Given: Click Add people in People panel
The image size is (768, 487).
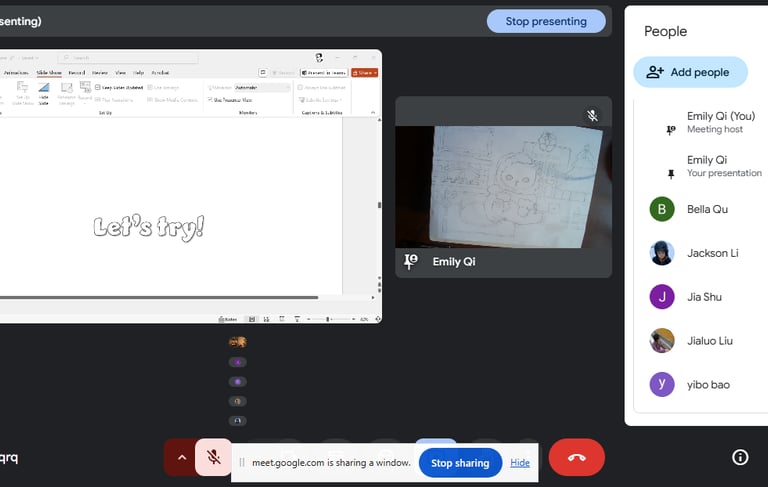Looking at the screenshot, I should (x=691, y=72).
